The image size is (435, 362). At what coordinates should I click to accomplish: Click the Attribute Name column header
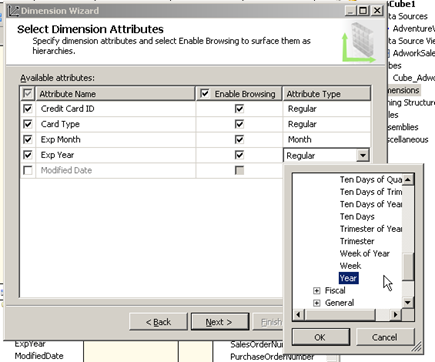pos(115,94)
